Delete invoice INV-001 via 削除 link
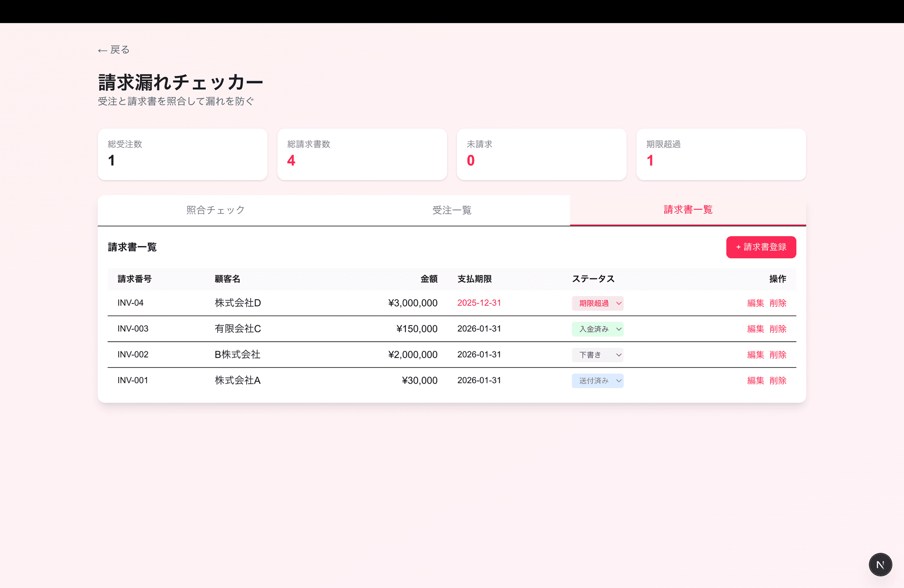 point(777,381)
